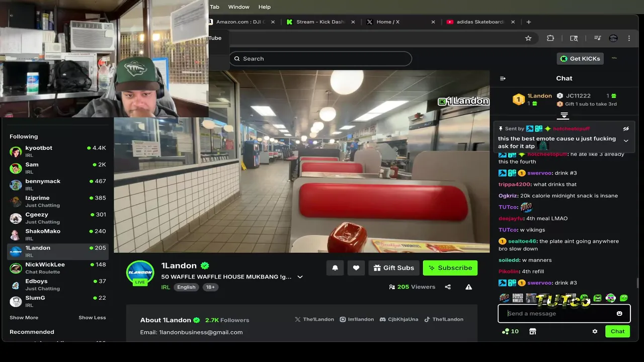Bookmark this page with the star icon

coord(528,38)
